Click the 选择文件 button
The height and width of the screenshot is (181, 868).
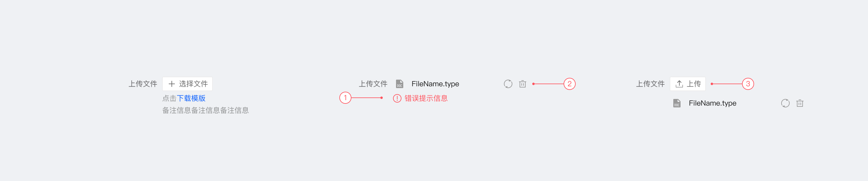tap(187, 84)
